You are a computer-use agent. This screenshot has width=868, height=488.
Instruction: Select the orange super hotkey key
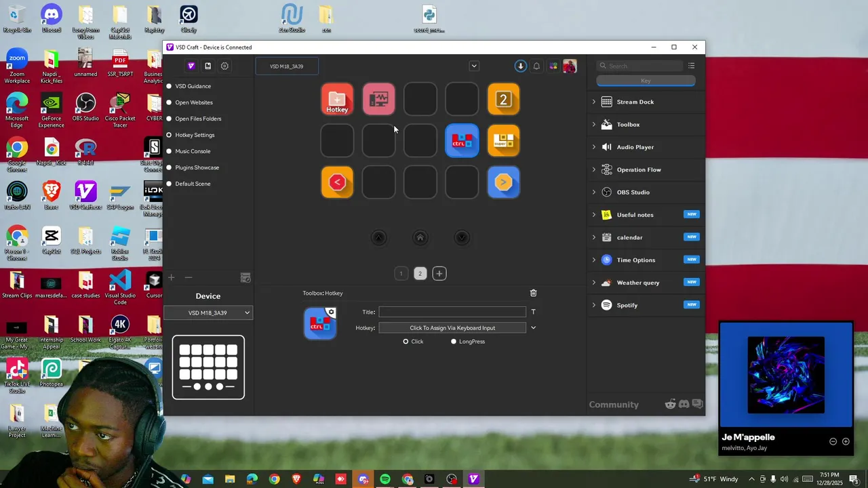pyautogui.click(x=503, y=141)
